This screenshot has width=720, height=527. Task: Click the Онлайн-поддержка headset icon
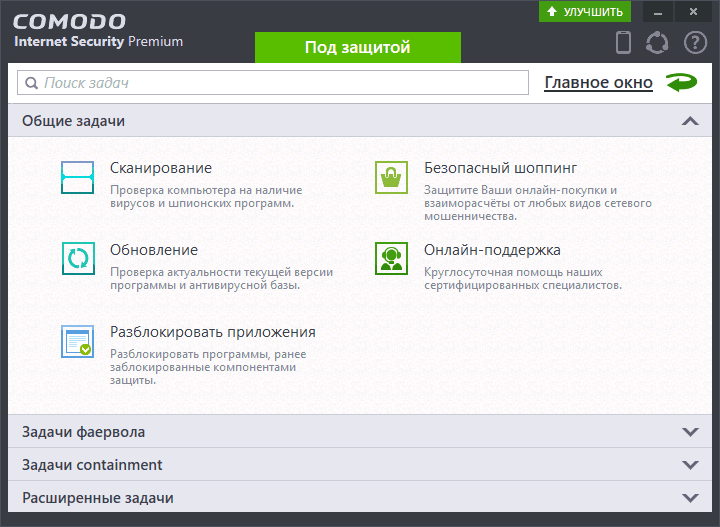point(391,258)
